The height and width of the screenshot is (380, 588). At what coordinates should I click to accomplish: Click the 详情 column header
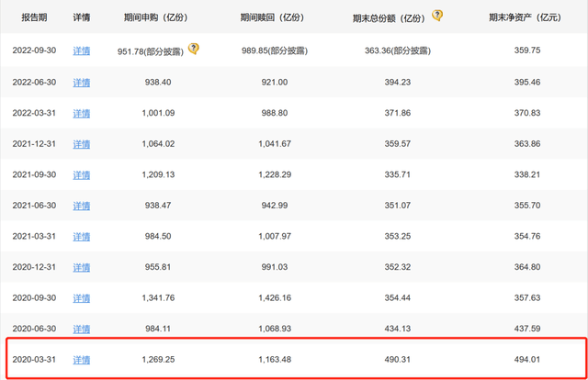[82, 17]
